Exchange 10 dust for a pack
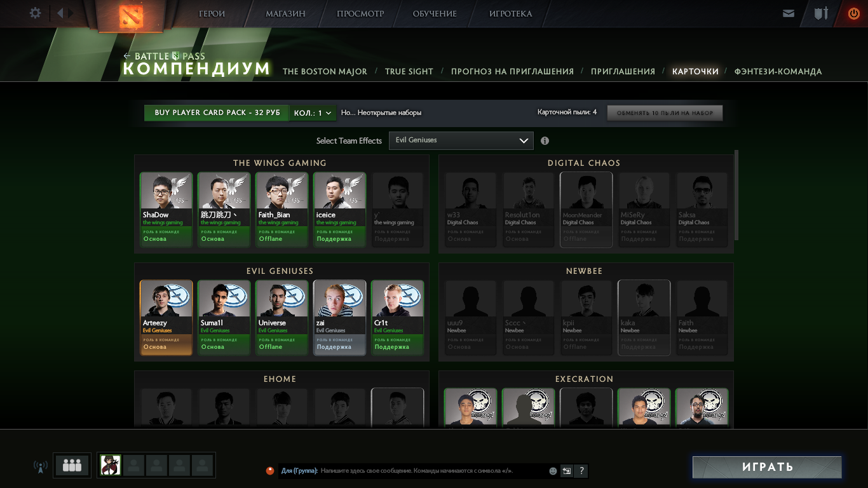This screenshot has width=868, height=488. coord(665,113)
